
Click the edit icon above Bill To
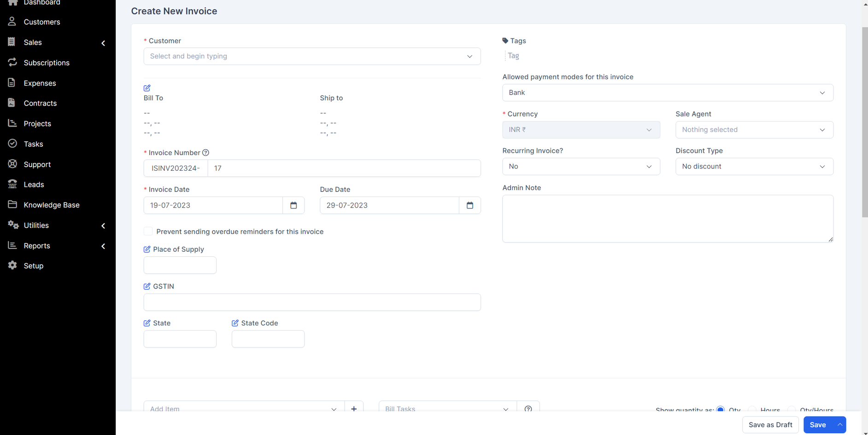147,88
